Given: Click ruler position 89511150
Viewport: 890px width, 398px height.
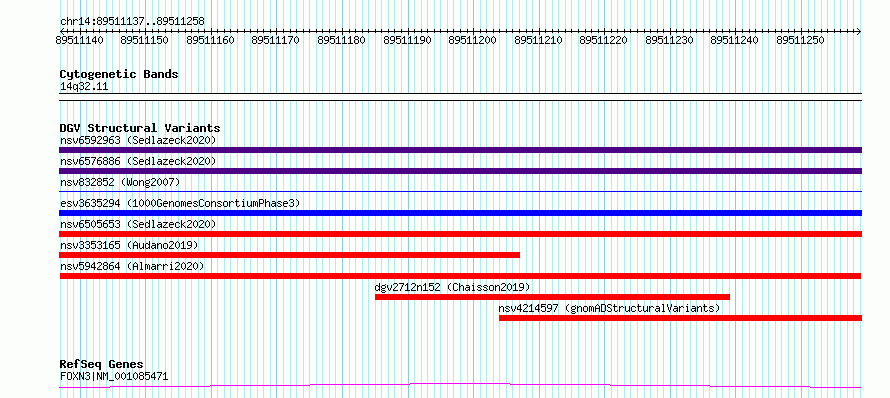Looking at the screenshot, I should coord(145,40).
